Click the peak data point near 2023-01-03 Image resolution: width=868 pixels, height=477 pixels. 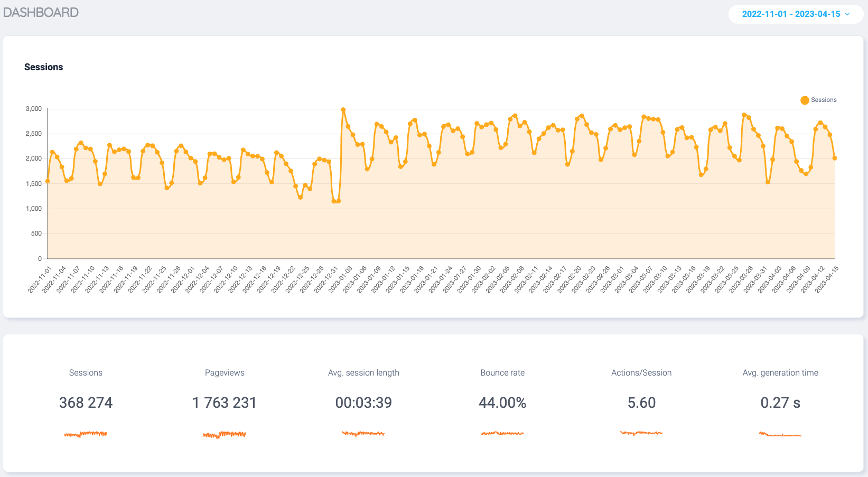[343, 109]
